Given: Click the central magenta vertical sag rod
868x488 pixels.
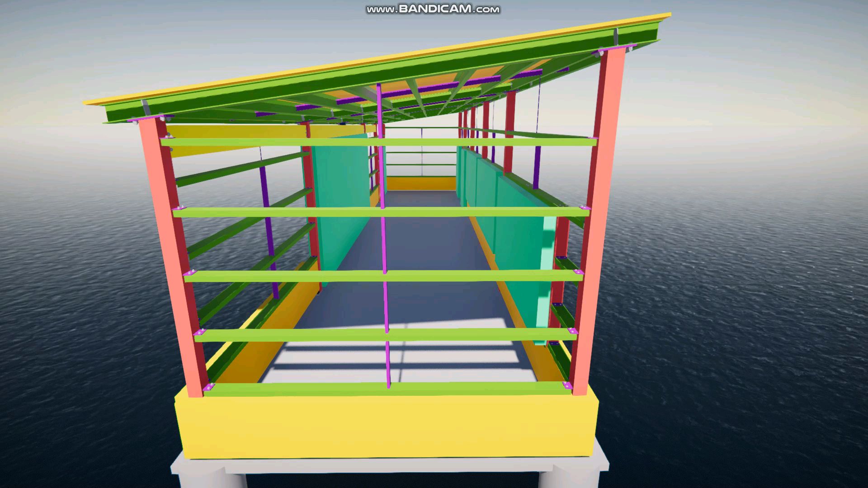Looking at the screenshot, I should [384, 235].
